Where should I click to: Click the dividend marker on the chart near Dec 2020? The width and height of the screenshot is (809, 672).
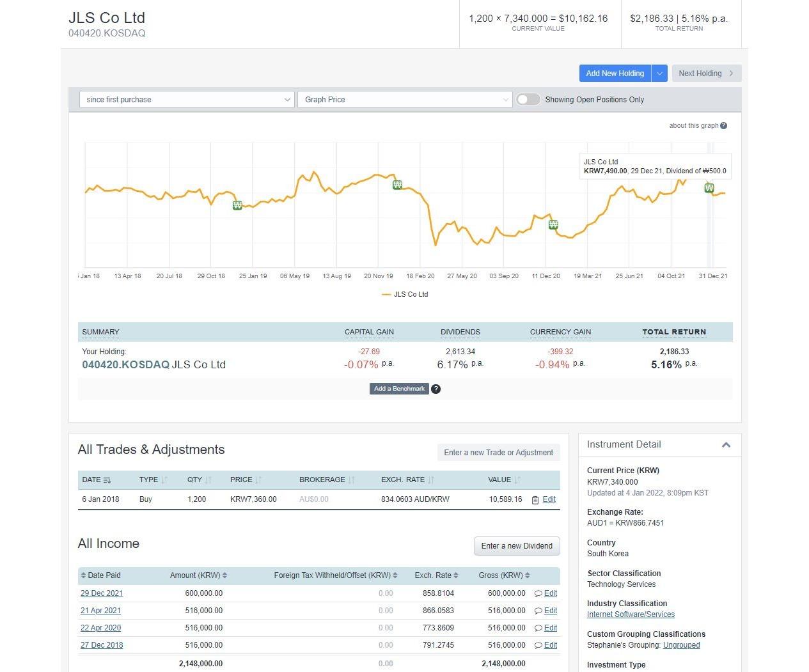click(x=553, y=224)
